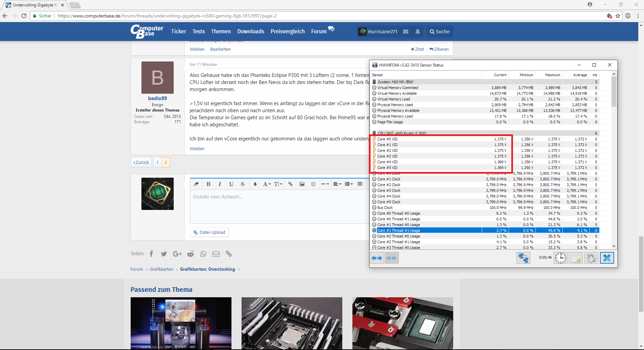Image resolution: width=644 pixels, height=350 pixels.
Task: Open the text color drop picker
Action: (x=255, y=184)
